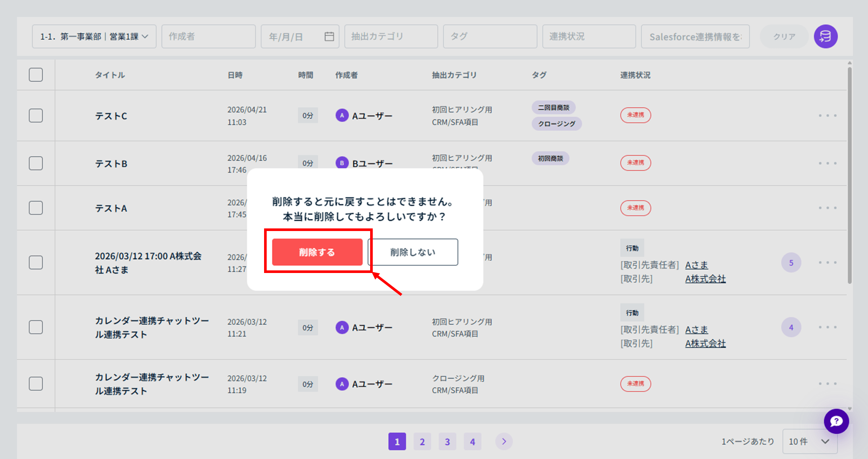Toggle the select-all checkbox in header
Viewport: 868px width, 459px height.
tap(36, 75)
